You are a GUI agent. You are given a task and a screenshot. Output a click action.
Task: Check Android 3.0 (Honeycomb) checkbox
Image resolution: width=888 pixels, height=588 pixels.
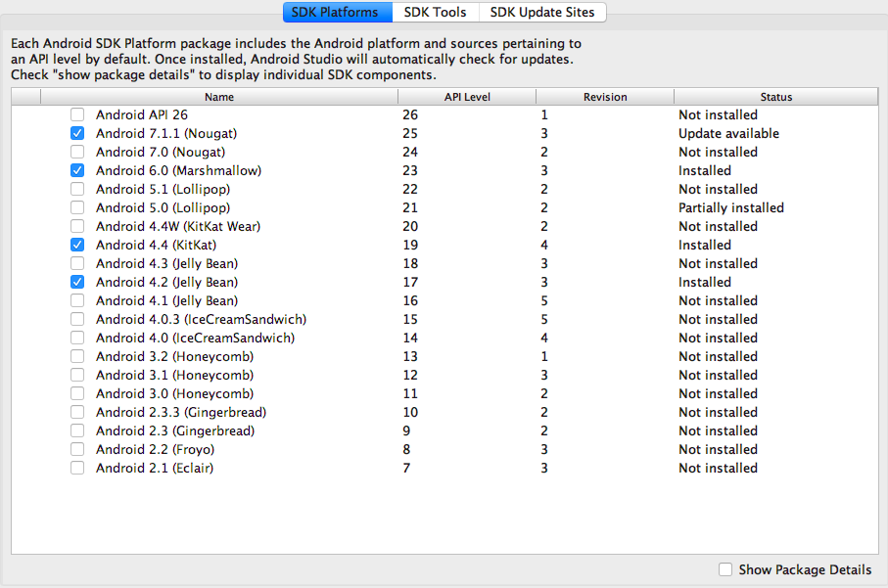click(77, 393)
